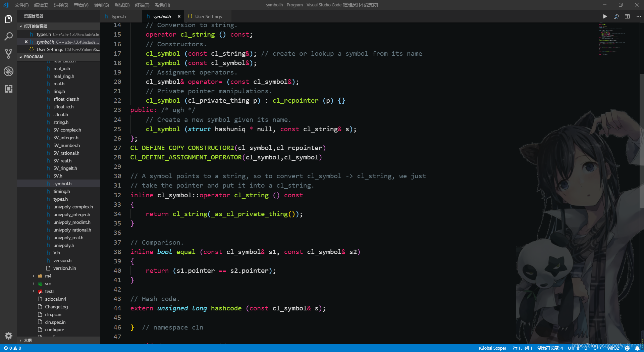
Task: Open the Explorer view icon
Action: (8, 19)
